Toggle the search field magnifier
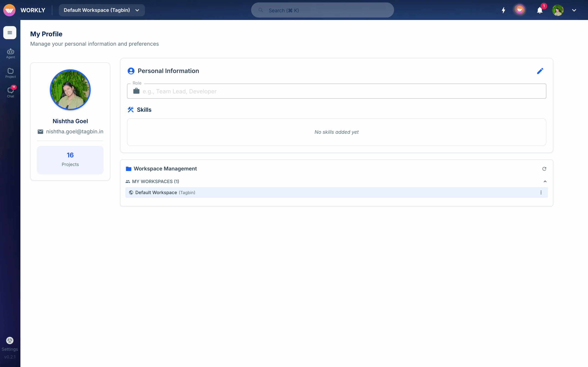The height and width of the screenshot is (367, 588). pyautogui.click(x=261, y=10)
